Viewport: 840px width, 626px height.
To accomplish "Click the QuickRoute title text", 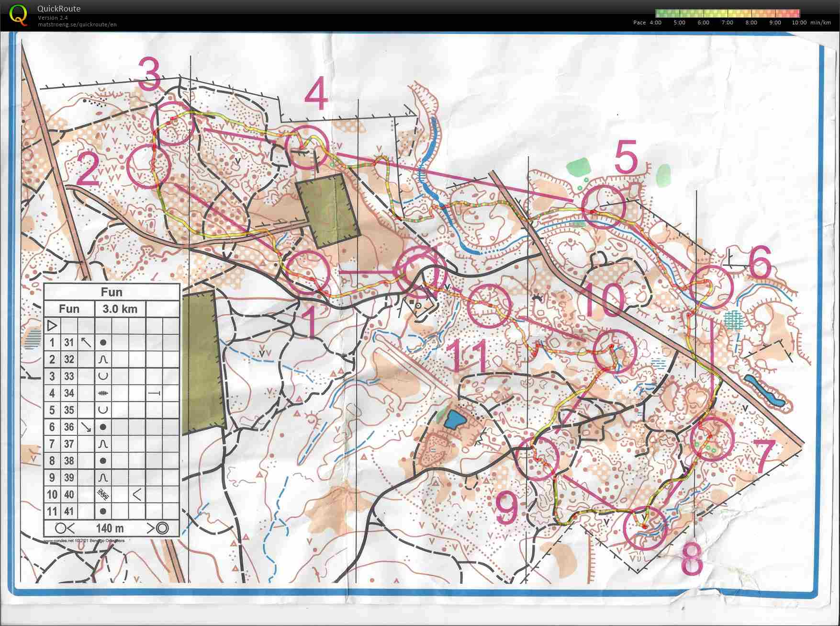I will (x=59, y=9).
